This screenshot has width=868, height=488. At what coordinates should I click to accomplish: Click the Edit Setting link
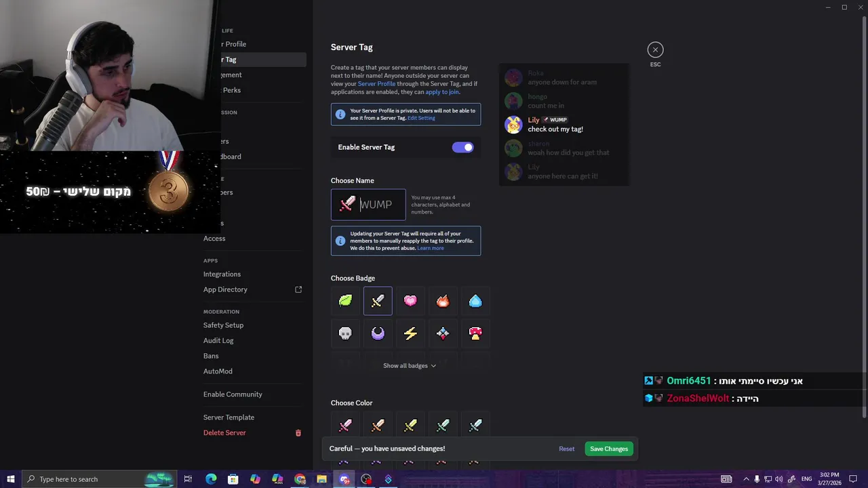click(421, 118)
